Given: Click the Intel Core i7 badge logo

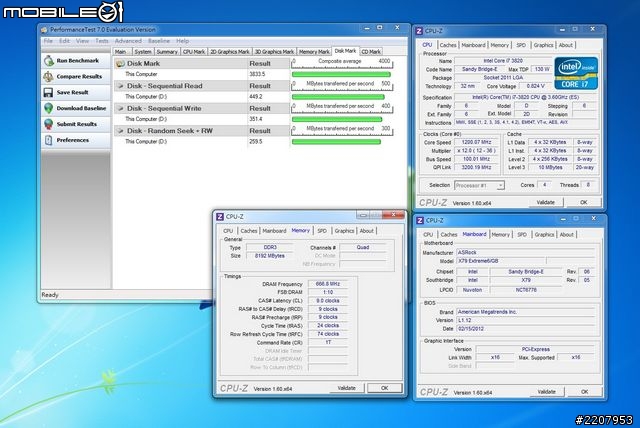Looking at the screenshot, I should (576, 73).
